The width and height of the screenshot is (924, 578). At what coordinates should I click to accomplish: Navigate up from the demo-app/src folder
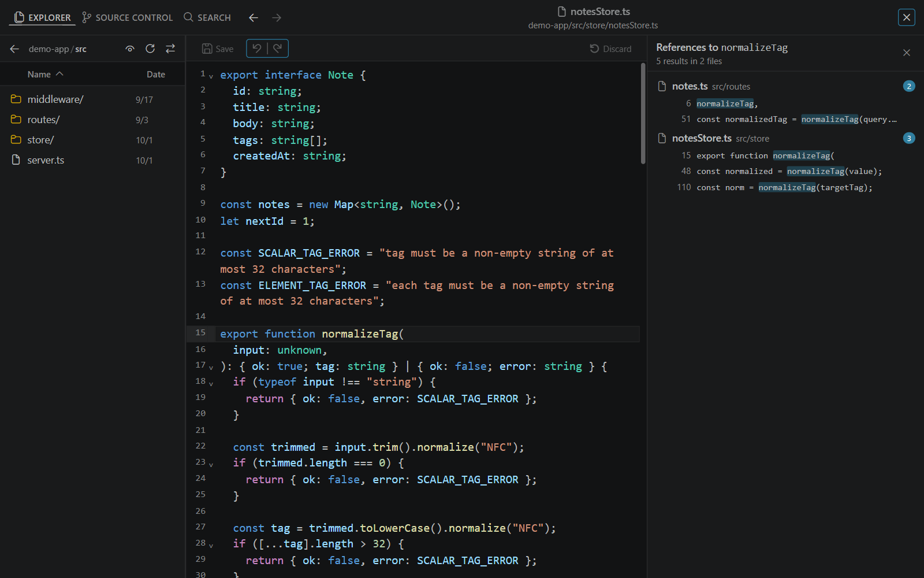(x=14, y=49)
